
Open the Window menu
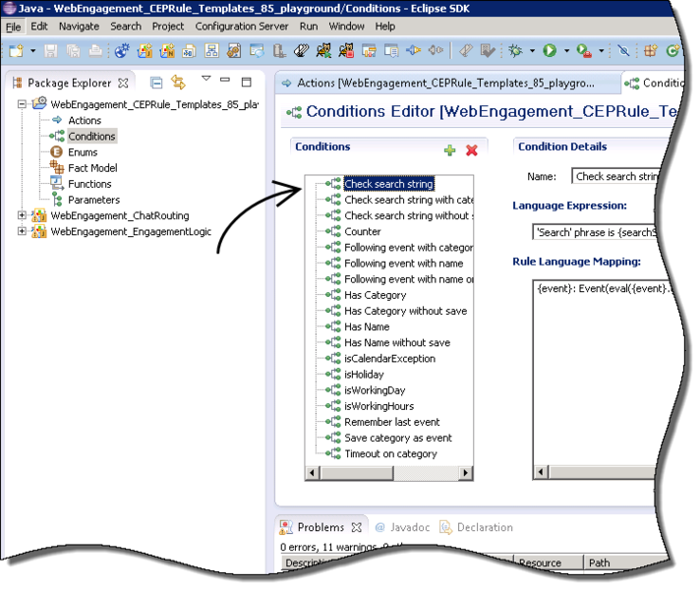pyautogui.click(x=346, y=27)
